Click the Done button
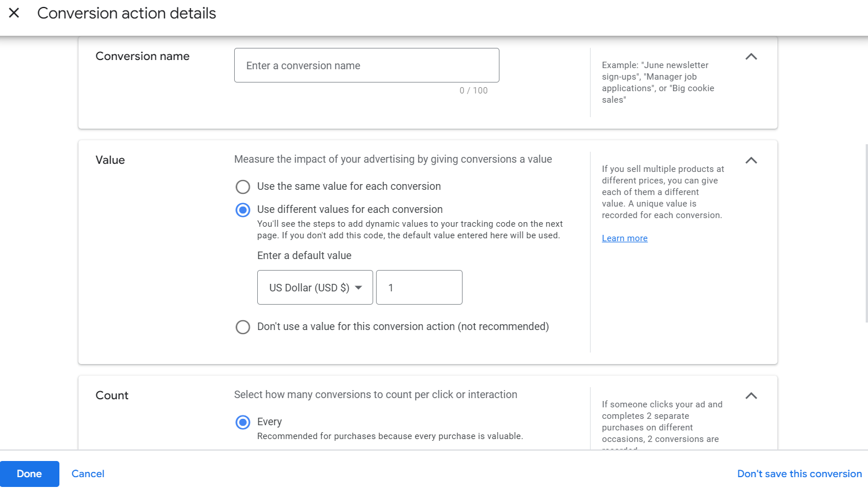 click(x=29, y=474)
